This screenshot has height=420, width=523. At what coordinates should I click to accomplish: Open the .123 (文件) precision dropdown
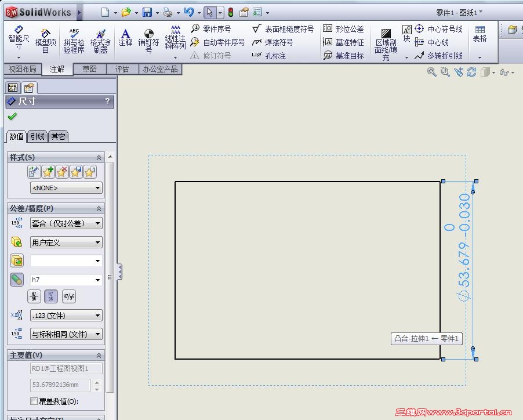pyautogui.click(x=66, y=315)
